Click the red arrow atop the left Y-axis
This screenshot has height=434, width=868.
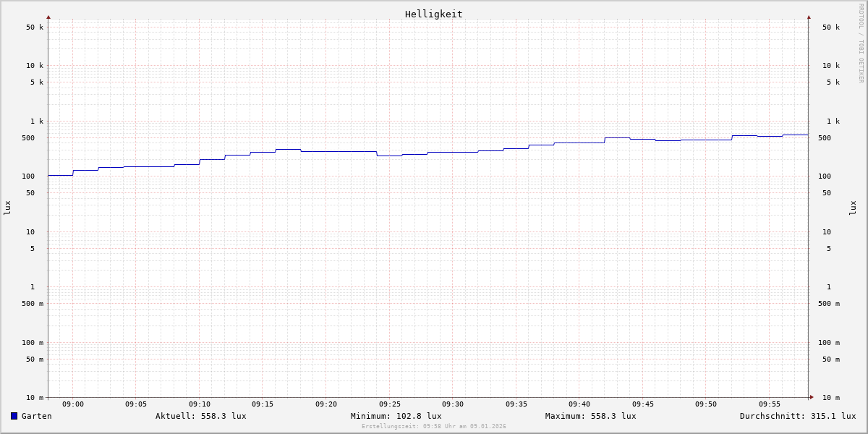click(x=48, y=17)
